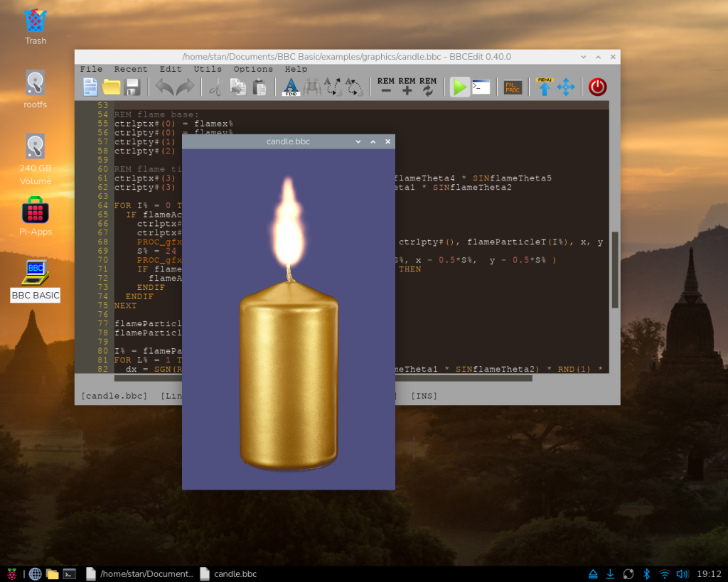Open a file with folder icon
This screenshot has height=582, width=728.
(112, 87)
